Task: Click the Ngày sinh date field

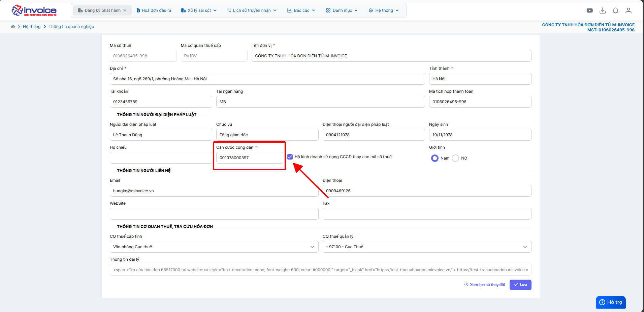Action: (480, 135)
